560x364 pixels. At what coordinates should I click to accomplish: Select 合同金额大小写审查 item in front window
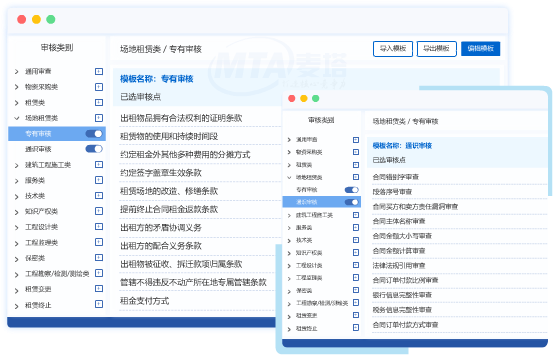[402, 236]
